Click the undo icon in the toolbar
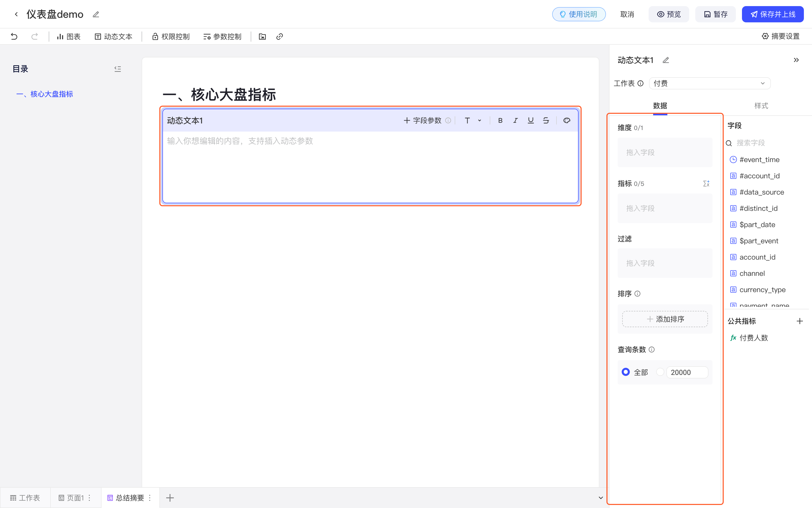 14,36
